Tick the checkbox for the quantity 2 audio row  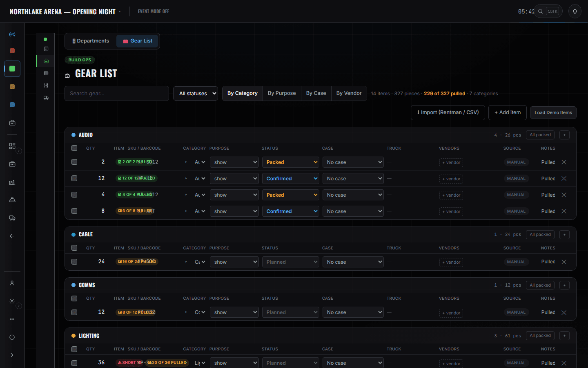click(x=74, y=162)
